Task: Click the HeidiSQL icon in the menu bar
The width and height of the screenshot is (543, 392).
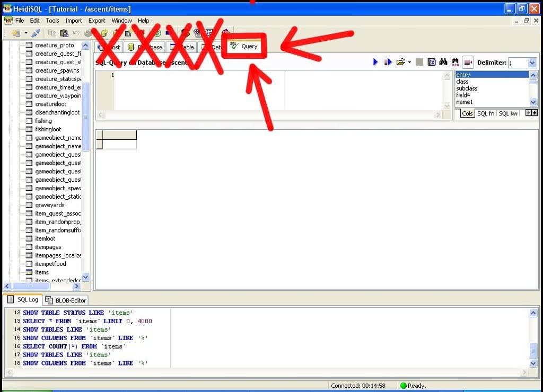Action: tap(8, 21)
